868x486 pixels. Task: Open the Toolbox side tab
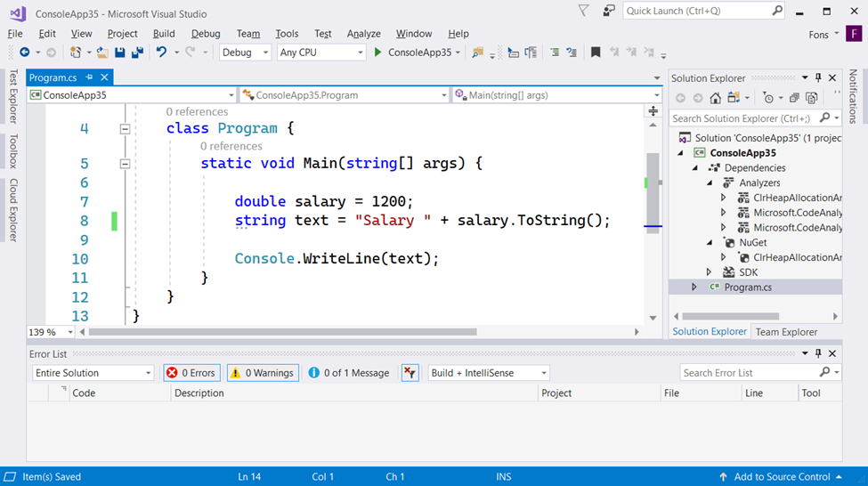[x=13, y=151]
